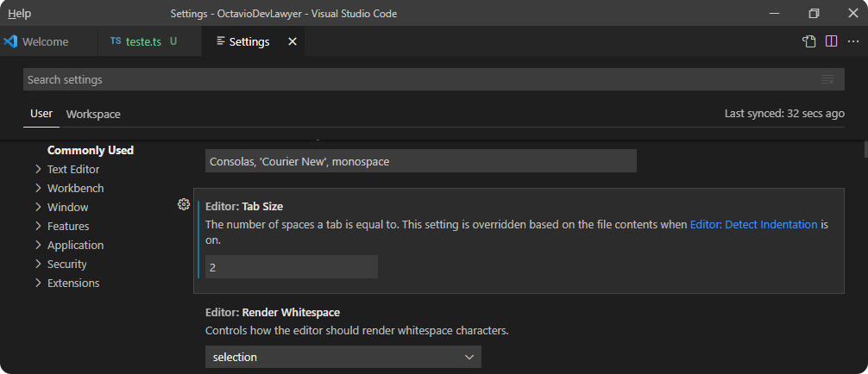Open the More Actions ellipsis menu
Screen dimensions: 868x374
point(853,41)
